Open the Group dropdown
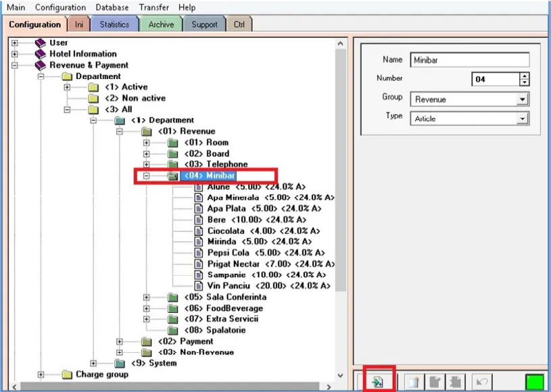 point(523,99)
